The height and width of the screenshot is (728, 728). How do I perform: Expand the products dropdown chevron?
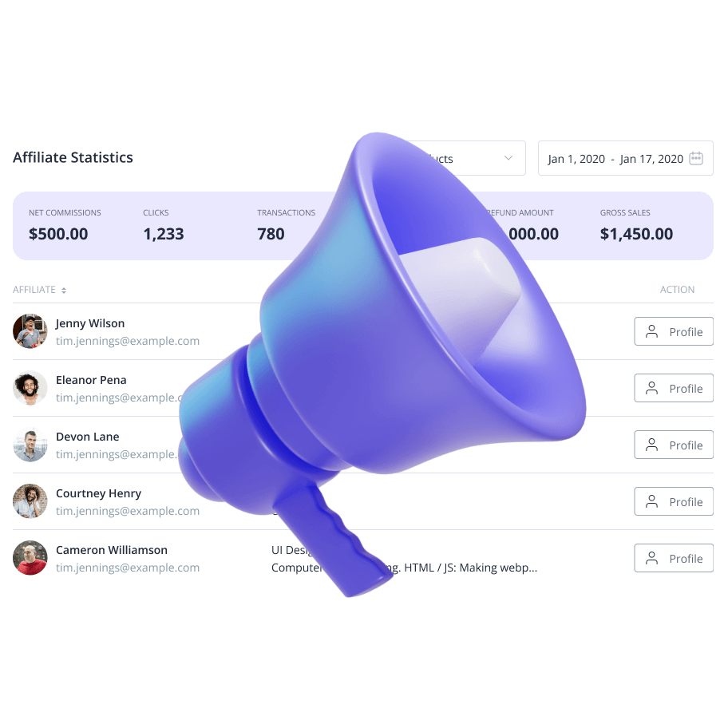[508, 158]
